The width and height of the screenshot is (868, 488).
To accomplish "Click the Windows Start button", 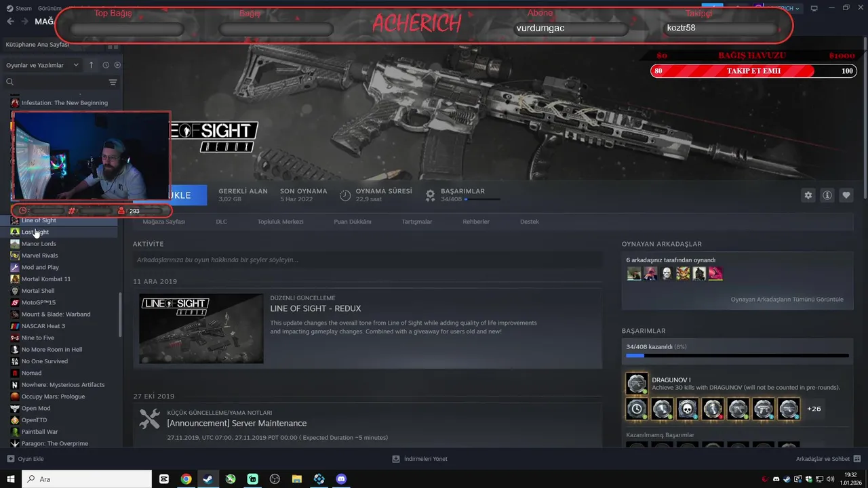I will pos(11,479).
